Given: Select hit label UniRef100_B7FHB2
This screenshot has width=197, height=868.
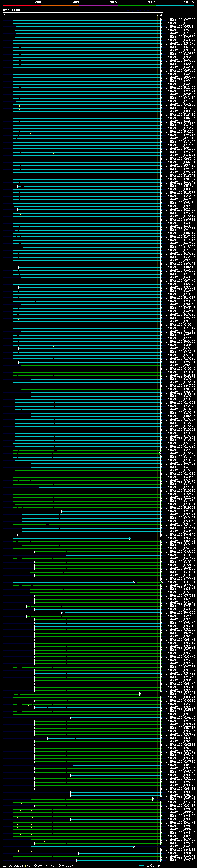Looking at the screenshot, I should pos(180,33).
